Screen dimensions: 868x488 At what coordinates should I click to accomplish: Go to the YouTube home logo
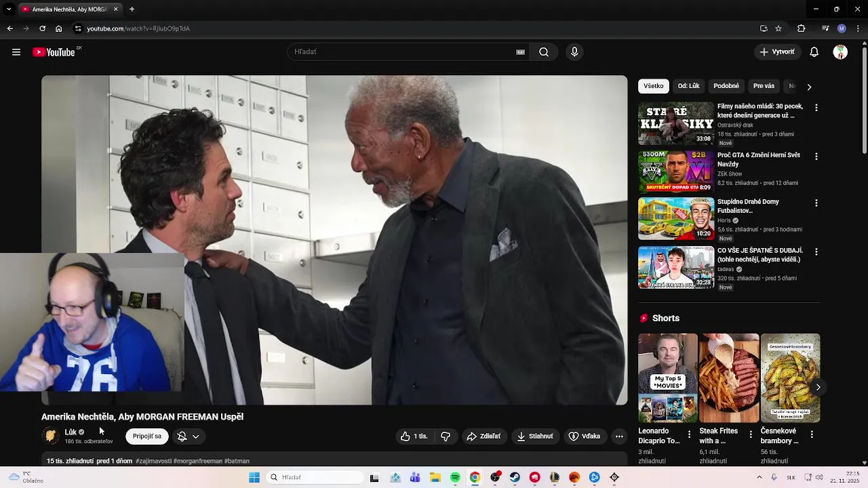pos(54,52)
